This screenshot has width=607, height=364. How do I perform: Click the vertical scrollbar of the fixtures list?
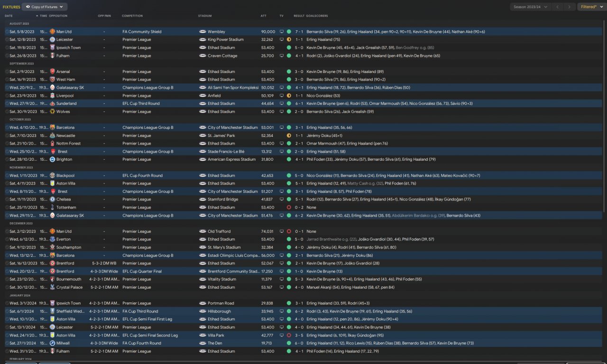(605, 116)
